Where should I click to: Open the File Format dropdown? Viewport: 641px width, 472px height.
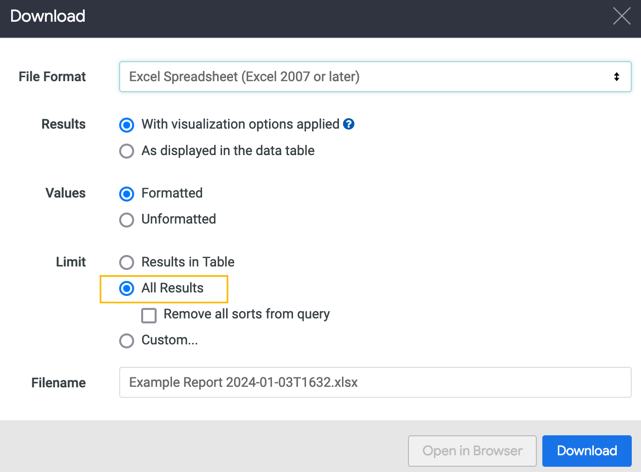[375, 76]
